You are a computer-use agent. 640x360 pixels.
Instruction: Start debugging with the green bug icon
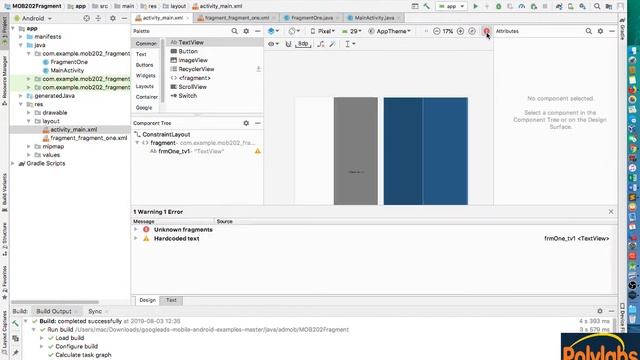coord(498,6)
